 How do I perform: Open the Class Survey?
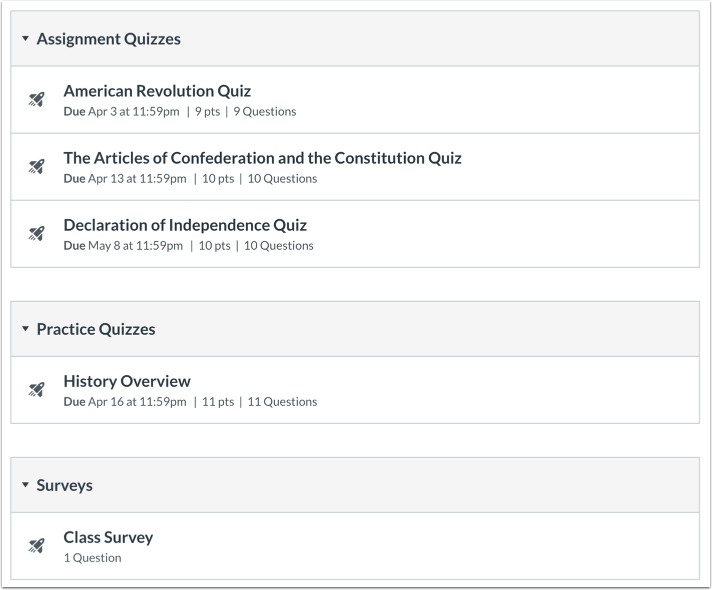pyautogui.click(x=108, y=537)
